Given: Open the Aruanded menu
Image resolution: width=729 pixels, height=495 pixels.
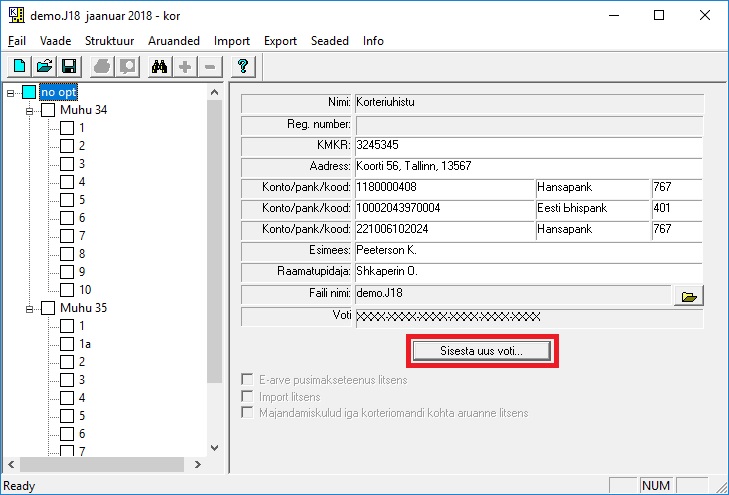Looking at the screenshot, I should pos(174,41).
